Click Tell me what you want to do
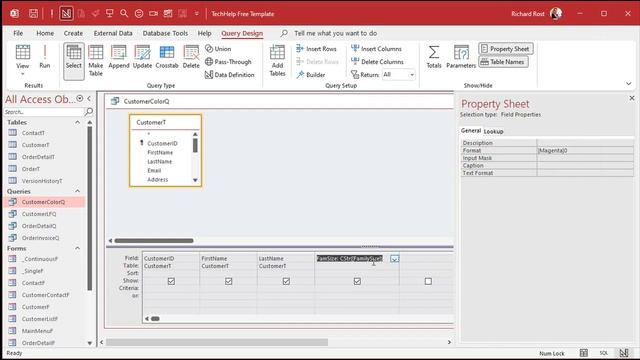 336,33
